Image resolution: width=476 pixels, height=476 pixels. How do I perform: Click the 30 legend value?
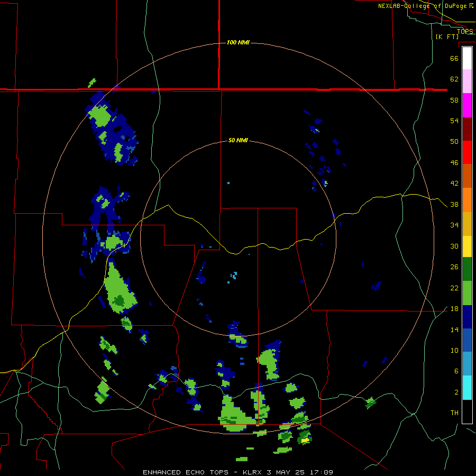(x=454, y=246)
